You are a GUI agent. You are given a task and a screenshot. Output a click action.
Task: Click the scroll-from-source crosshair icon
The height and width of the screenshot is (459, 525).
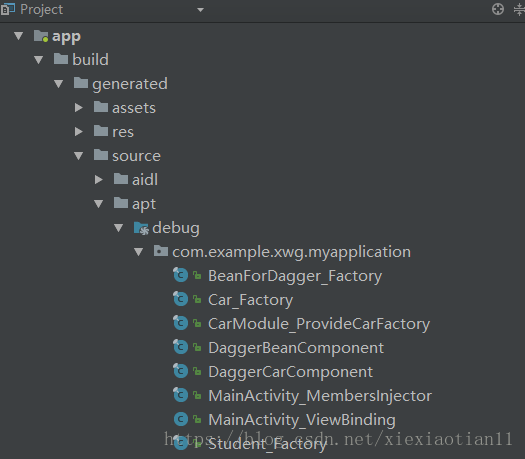[x=498, y=9]
